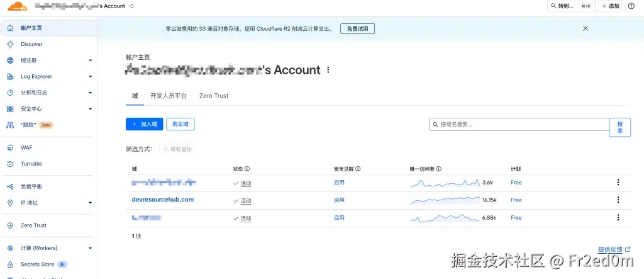Open the help question-mark icon
The image size is (644, 279).
tap(631, 6)
